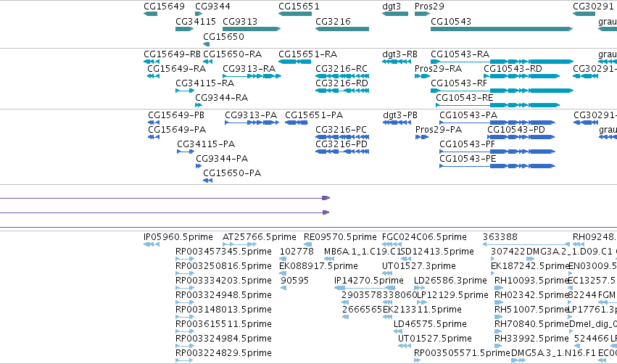Click protein CG9344-PA
The width and height of the screenshot is (617, 364).
[x=199, y=166]
